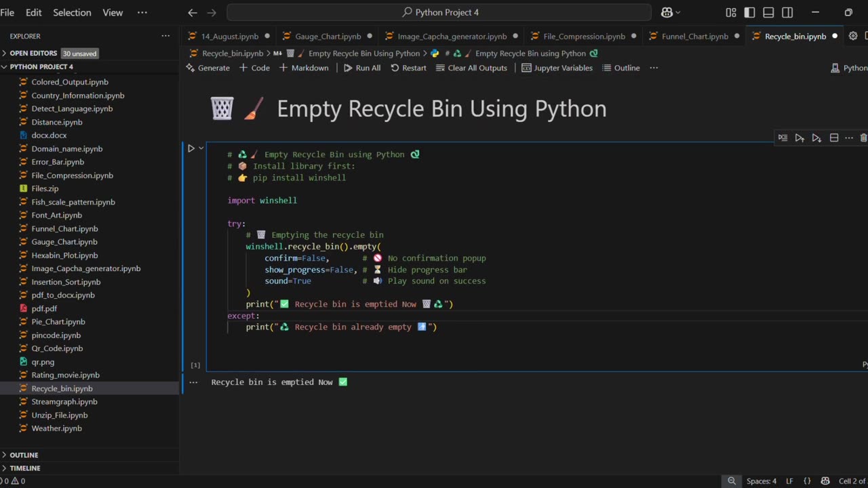Restart the Jupyter kernel
Image resolution: width=868 pixels, height=488 pixels.
coord(408,68)
